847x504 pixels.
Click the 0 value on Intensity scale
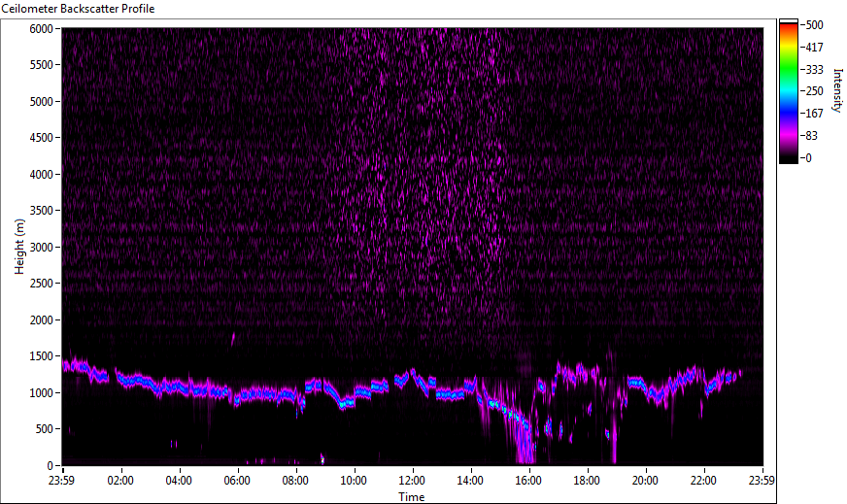click(x=809, y=157)
